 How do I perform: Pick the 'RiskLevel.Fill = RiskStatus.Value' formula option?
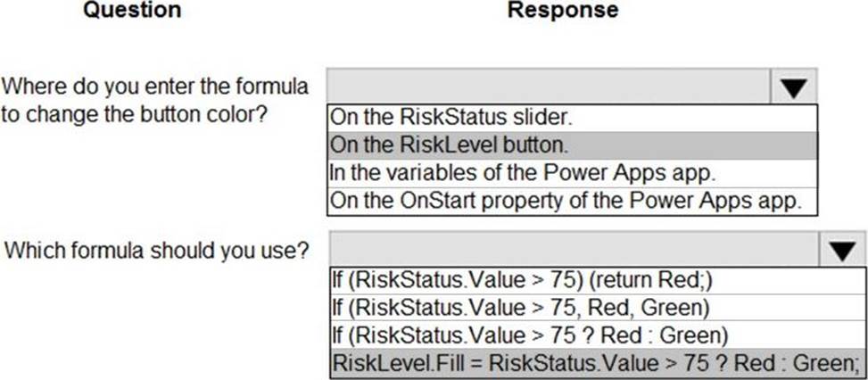[x=597, y=363]
